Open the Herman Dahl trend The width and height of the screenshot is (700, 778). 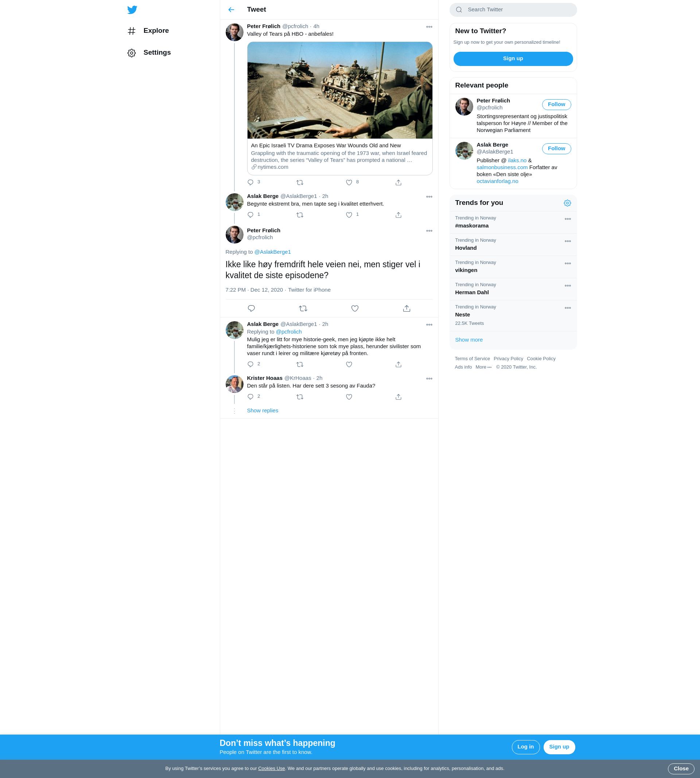513,289
